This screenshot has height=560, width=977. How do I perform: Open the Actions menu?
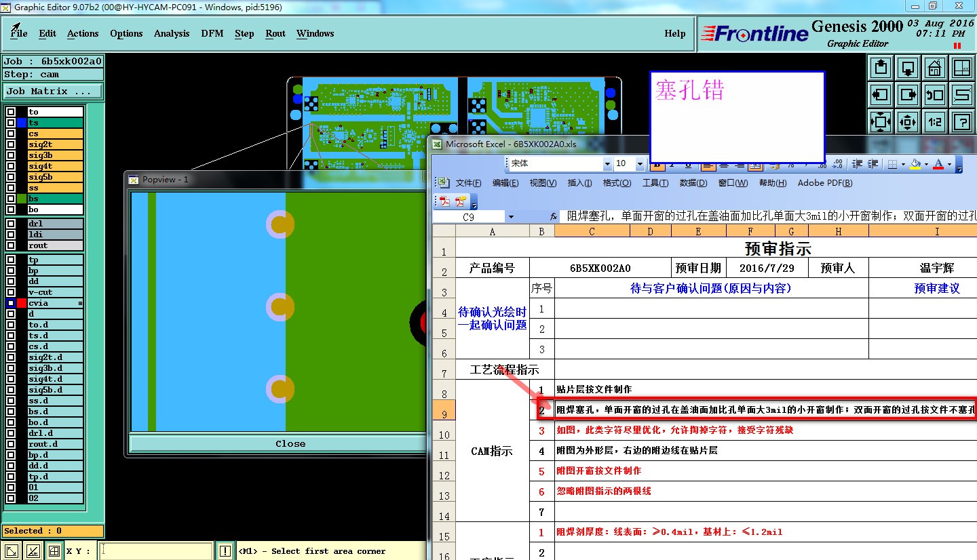pyautogui.click(x=83, y=33)
